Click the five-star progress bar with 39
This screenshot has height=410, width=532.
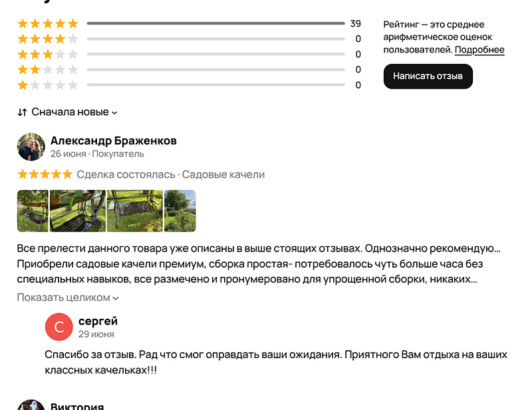click(215, 23)
